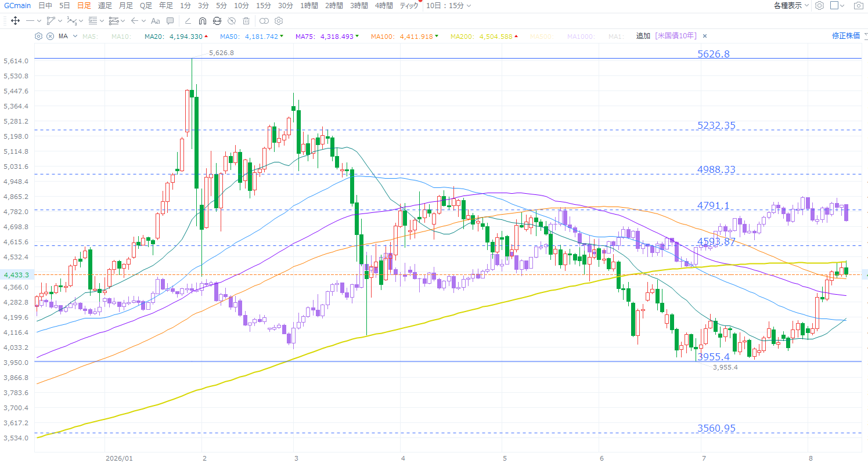Select the 日足 daily timeframe

point(84,5)
